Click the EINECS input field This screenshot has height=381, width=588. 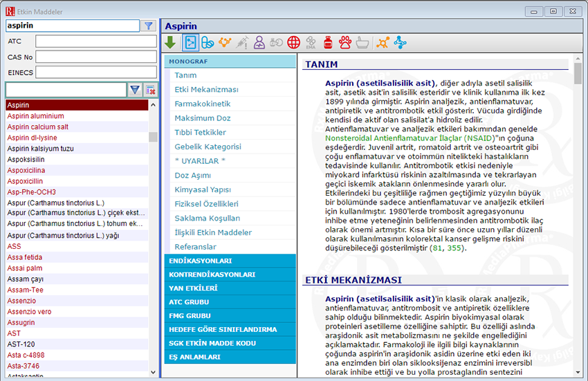pos(96,73)
